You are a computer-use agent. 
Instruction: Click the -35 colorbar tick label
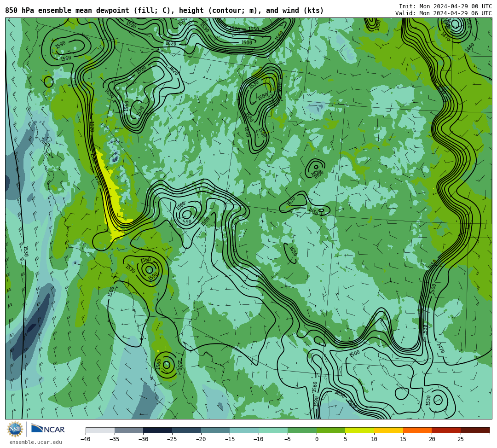click(114, 439)
